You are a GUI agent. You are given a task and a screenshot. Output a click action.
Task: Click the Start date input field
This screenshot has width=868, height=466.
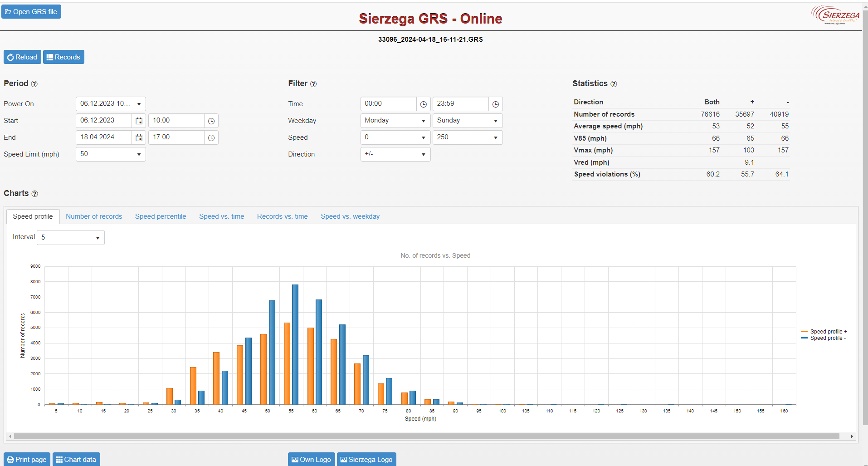point(104,121)
